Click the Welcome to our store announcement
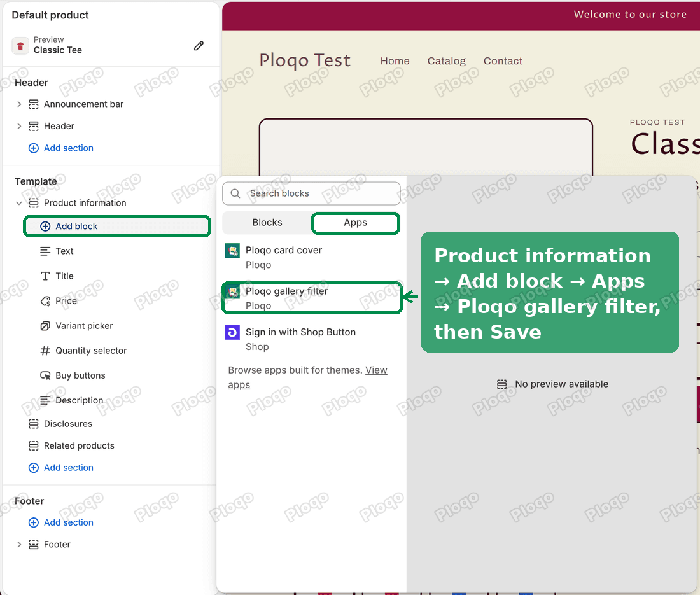This screenshot has width=700, height=595. click(x=630, y=14)
